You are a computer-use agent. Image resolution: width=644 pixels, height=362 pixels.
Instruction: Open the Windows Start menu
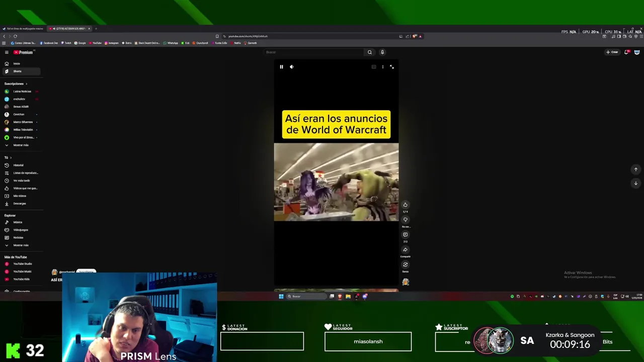click(281, 297)
